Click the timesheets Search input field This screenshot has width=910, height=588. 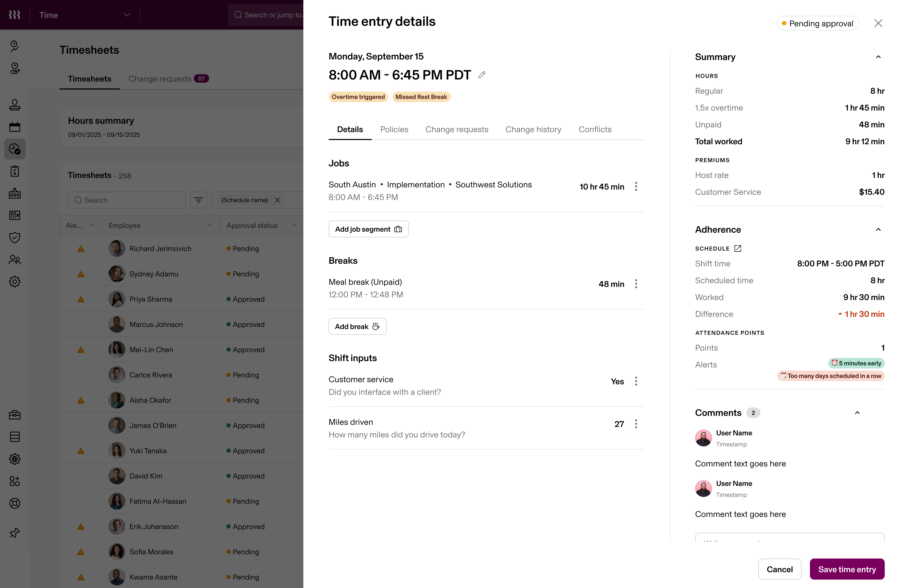point(127,200)
